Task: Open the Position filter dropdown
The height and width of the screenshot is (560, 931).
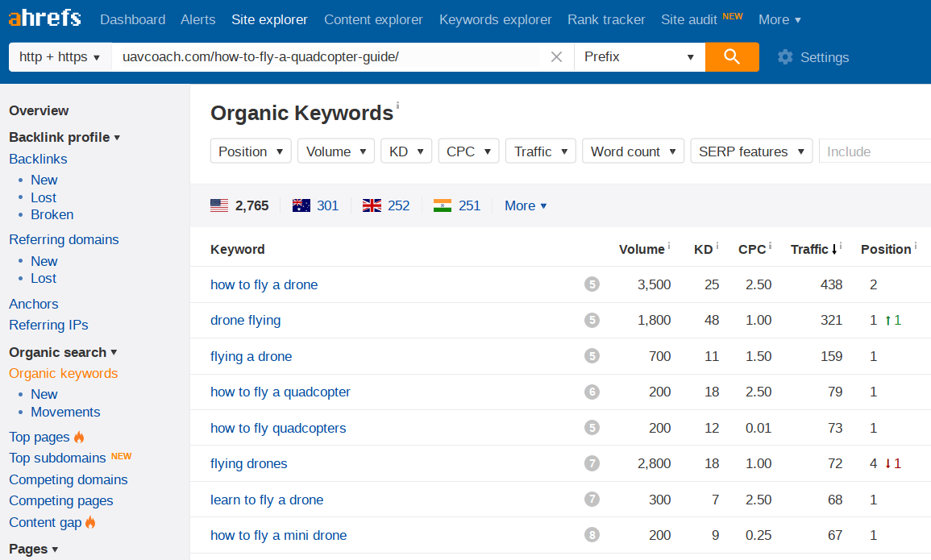Action: point(251,151)
